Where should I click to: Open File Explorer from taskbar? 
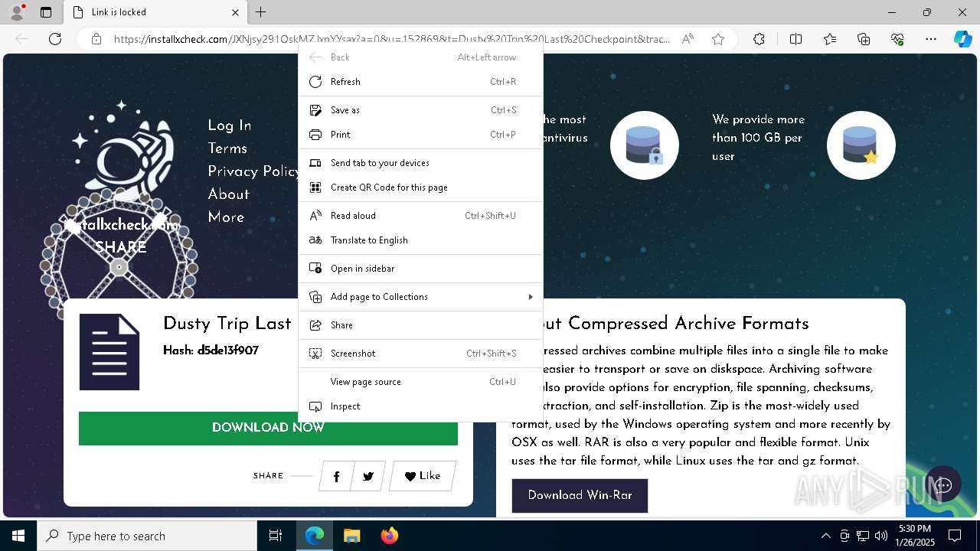point(351,536)
